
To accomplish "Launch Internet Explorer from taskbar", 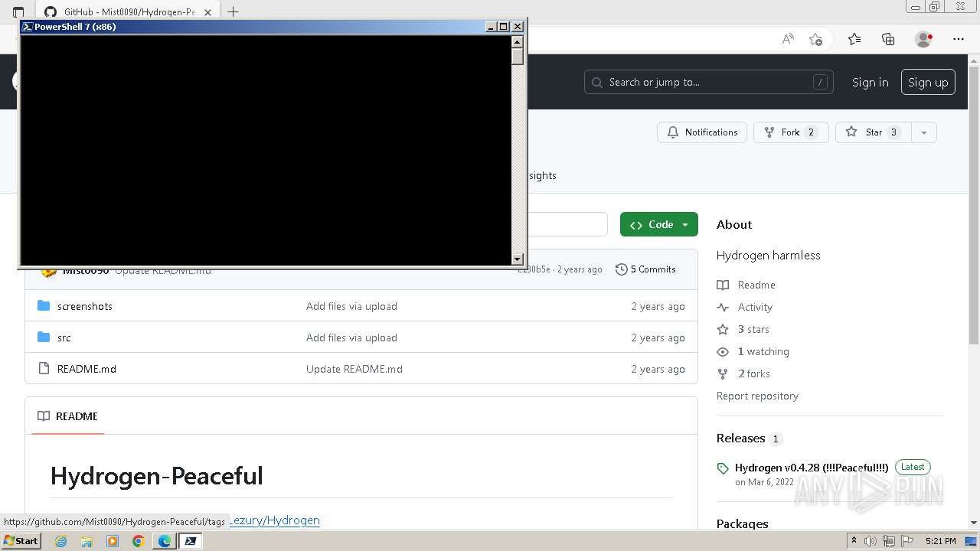I will (x=61, y=541).
